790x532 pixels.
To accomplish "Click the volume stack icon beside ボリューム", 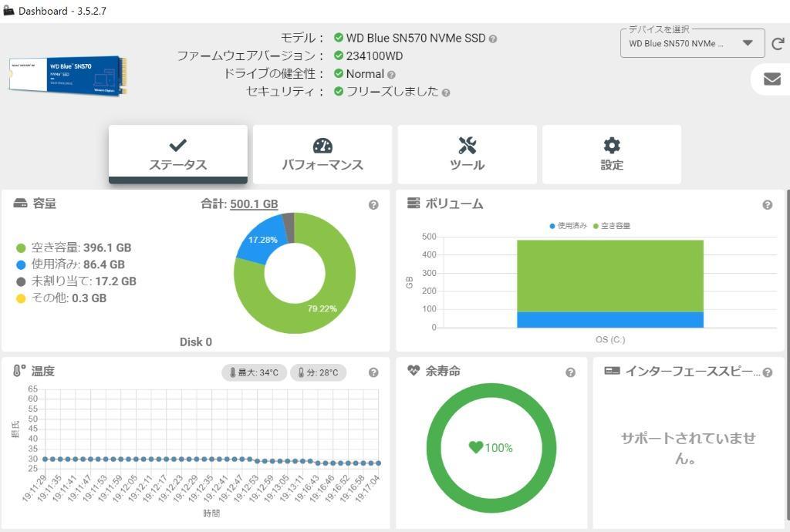I will click(x=414, y=203).
